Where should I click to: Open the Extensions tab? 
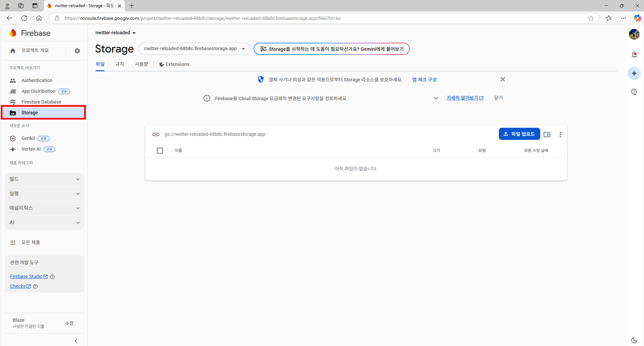174,64
